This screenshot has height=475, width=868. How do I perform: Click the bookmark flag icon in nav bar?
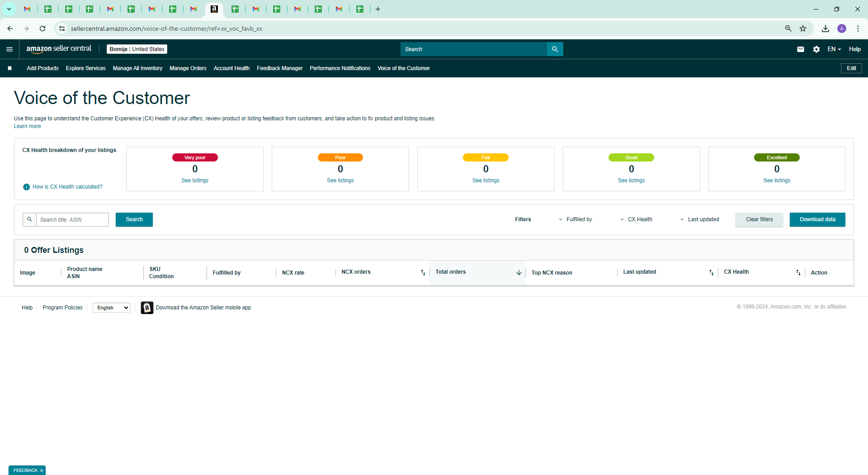pyautogui.click(x=9, y=68)
